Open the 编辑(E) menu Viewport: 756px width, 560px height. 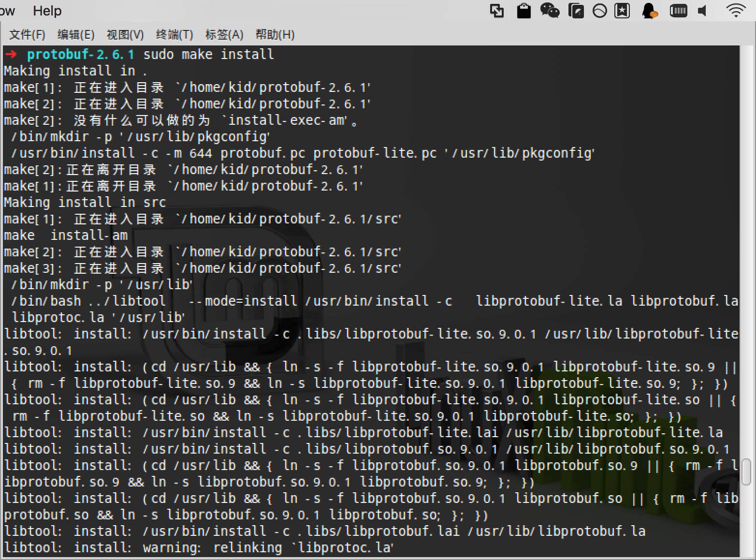point(76,34)
